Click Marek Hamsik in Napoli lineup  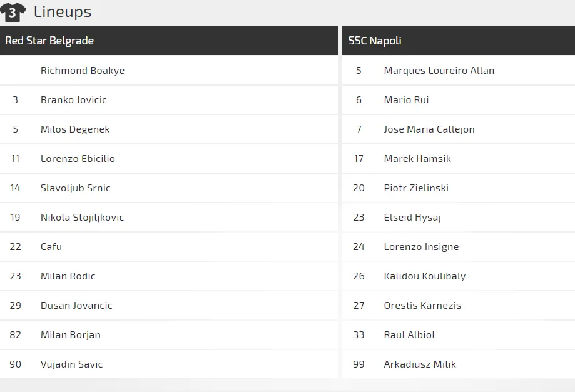click(417, 159)
